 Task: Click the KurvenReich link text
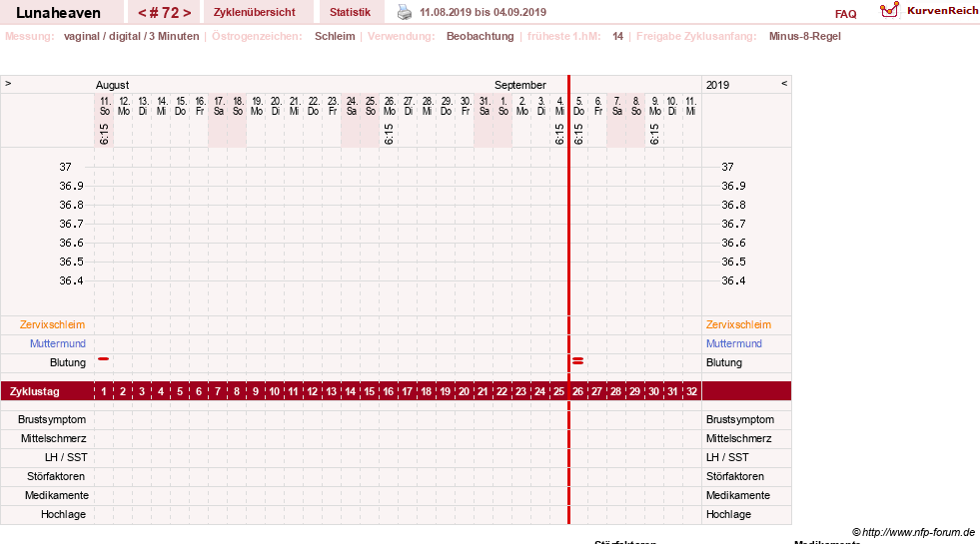pyautogui.click(x=942, y=11)
